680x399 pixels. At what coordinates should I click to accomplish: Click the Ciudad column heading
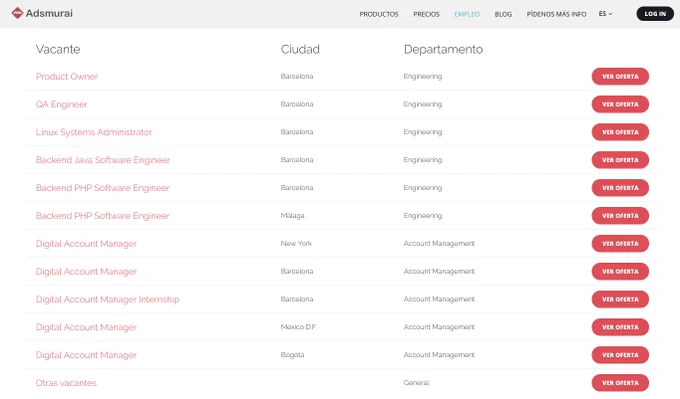click(300, 49)
